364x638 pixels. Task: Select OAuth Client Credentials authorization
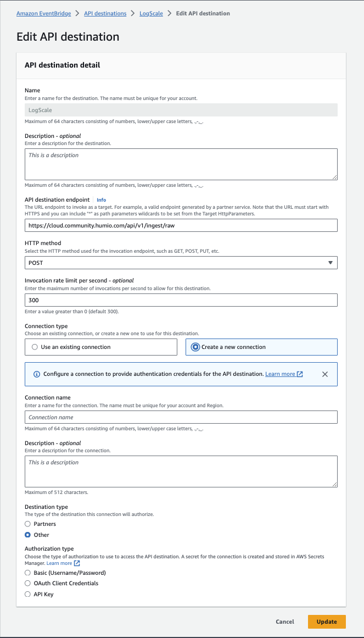[27, 584]
